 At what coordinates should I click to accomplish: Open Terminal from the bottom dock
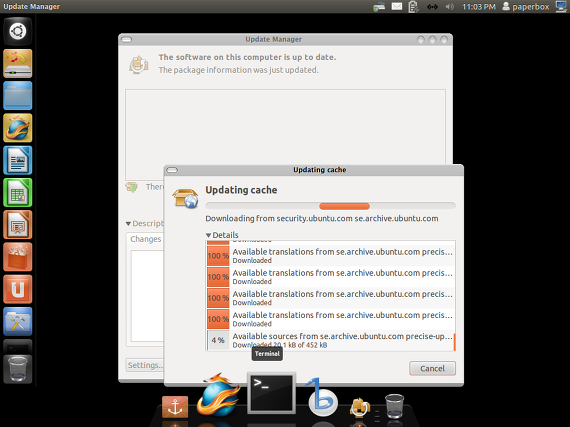tap(271, 393)
